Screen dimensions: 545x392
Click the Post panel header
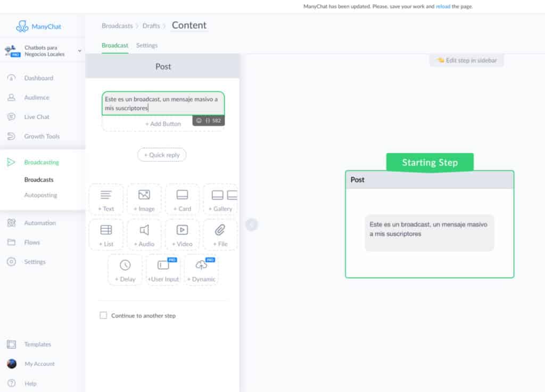pos(163,66)
